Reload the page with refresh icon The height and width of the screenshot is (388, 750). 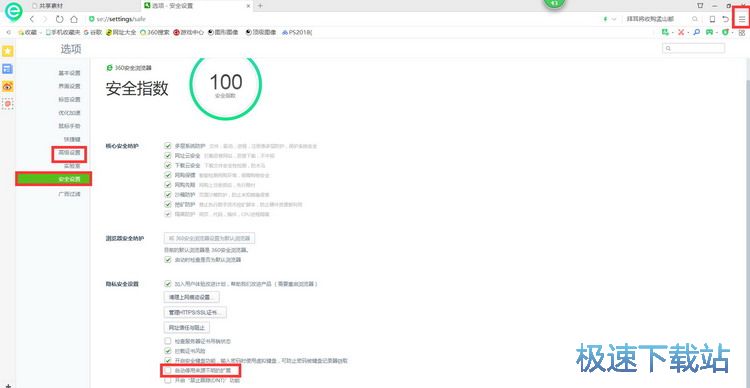59,19
